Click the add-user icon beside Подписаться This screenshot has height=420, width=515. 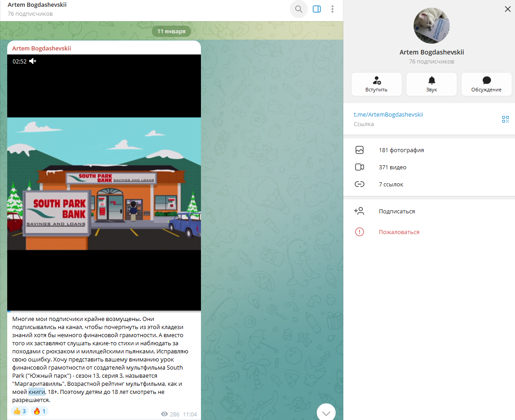359,211
